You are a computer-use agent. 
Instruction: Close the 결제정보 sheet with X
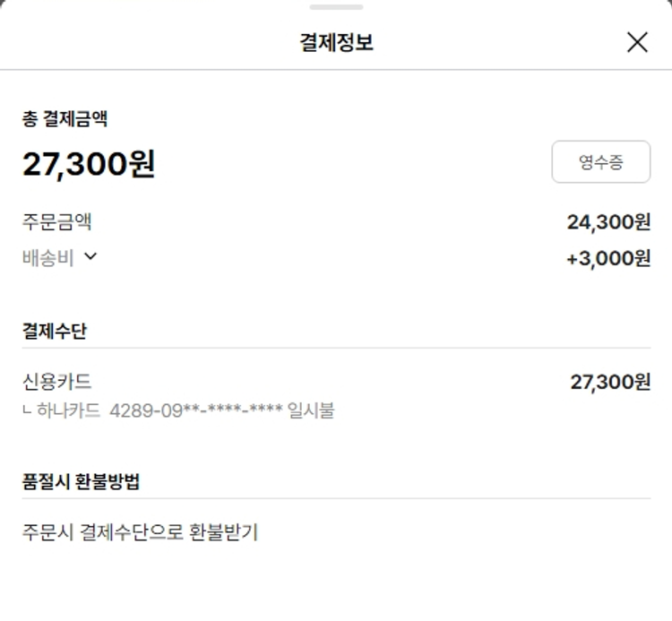point(637,42)
